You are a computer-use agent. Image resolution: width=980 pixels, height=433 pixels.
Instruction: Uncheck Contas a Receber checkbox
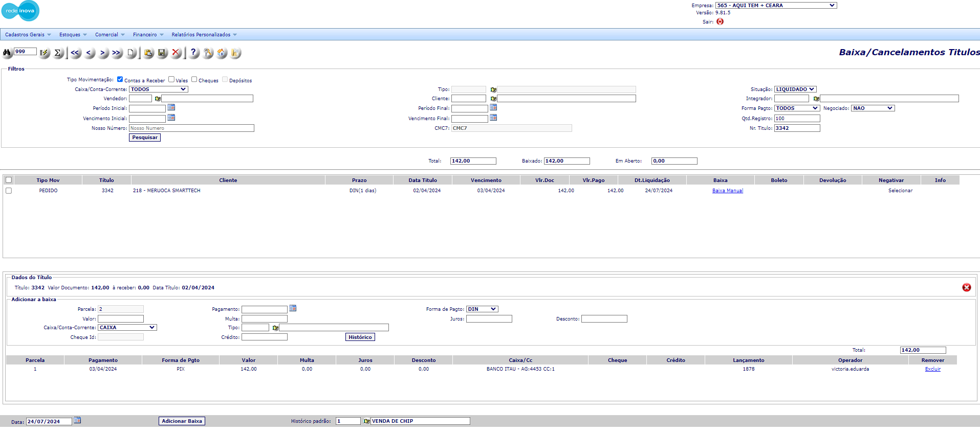pos(120,79)
